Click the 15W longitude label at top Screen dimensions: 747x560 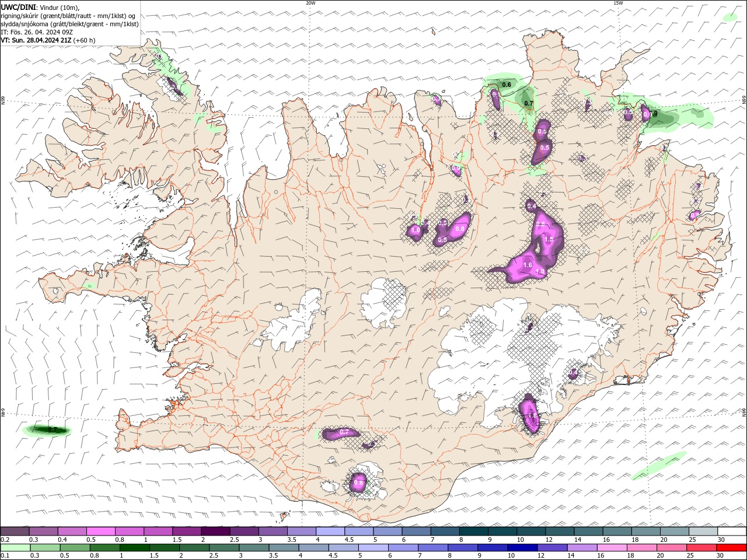pos(618,3)
